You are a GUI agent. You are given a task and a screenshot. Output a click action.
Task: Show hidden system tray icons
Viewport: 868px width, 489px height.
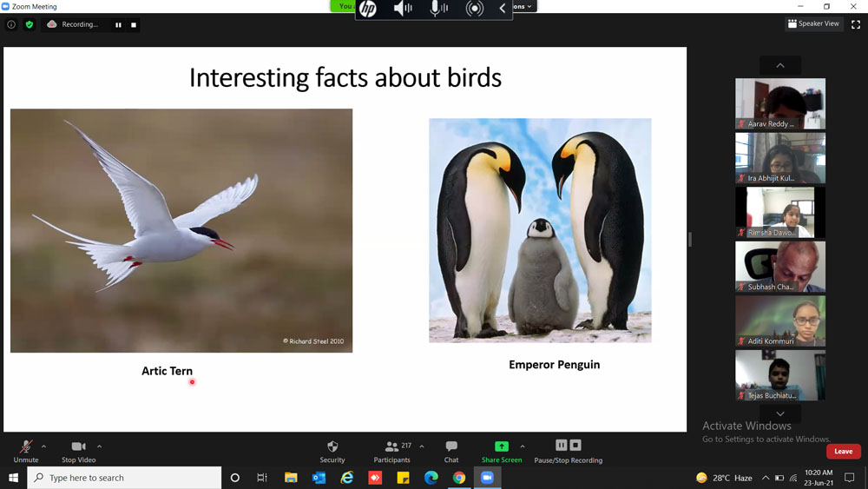[x=766, y=478]
